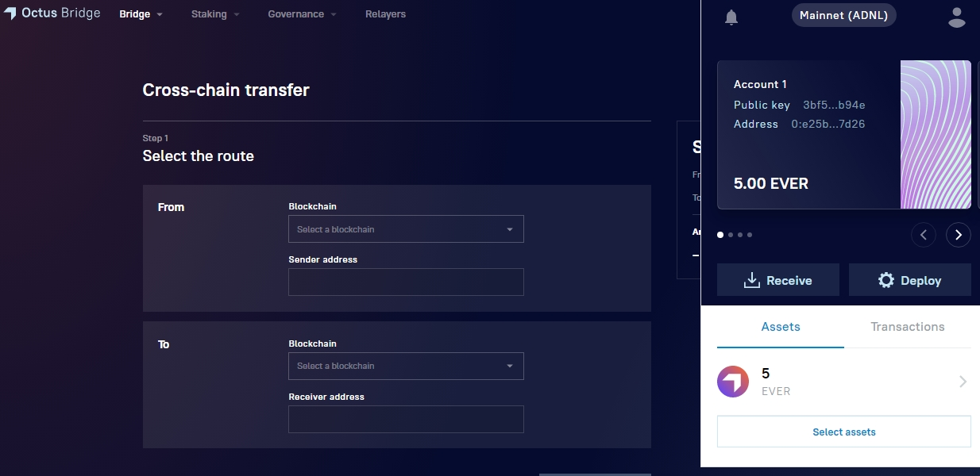Show next account with right arrow

pyautogui.click(x=959, y=234)
